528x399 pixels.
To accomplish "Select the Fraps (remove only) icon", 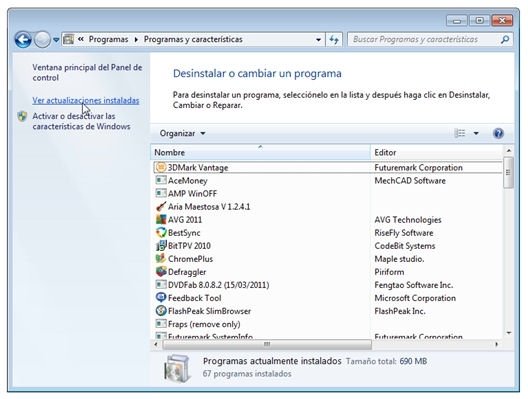I will [161, 324].
